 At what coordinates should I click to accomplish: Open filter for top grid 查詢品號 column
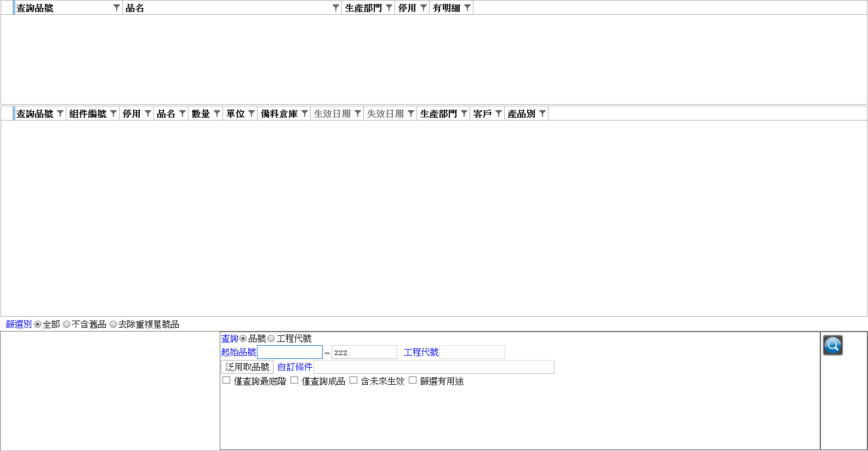116,8
